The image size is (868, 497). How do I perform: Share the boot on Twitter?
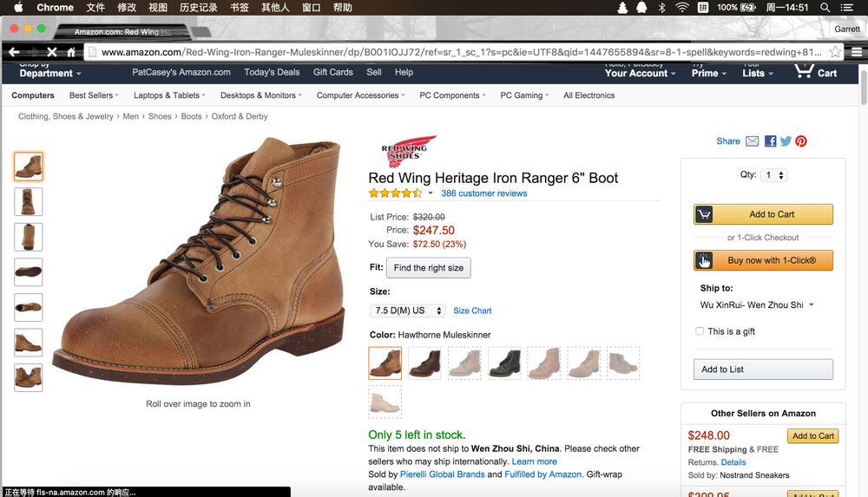[x=786, y=141]
